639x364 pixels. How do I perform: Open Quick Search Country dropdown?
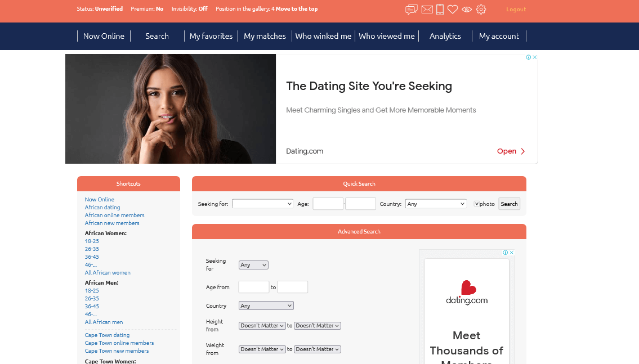click(x=436, y=204)
